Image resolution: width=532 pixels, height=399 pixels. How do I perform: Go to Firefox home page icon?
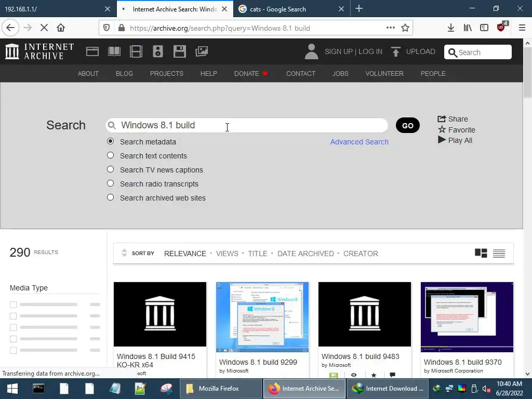61,28
